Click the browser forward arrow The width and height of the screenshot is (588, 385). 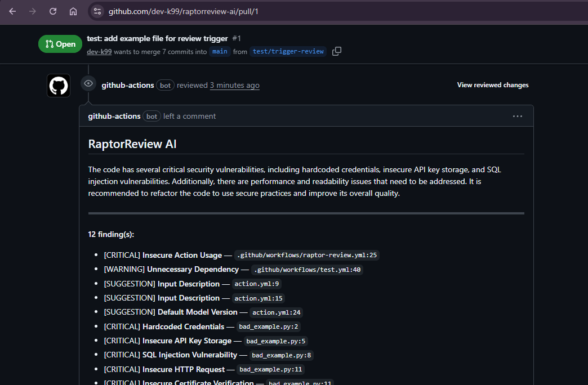click(x=33, y=11)
